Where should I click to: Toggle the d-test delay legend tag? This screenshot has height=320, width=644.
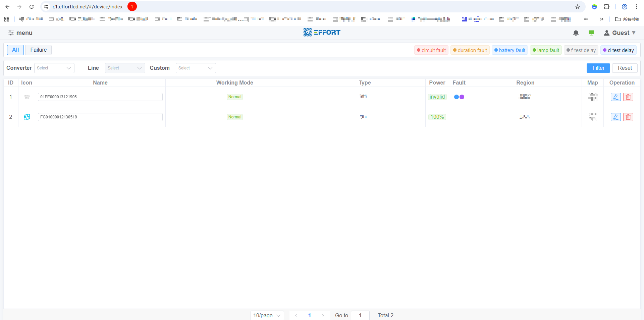(x=618, y=50)
